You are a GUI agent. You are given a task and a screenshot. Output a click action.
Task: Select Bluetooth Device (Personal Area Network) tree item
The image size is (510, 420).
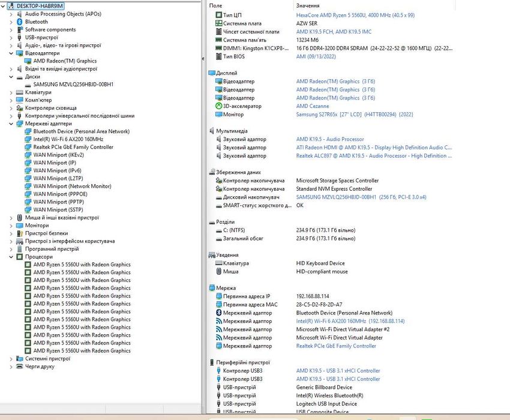82,131
